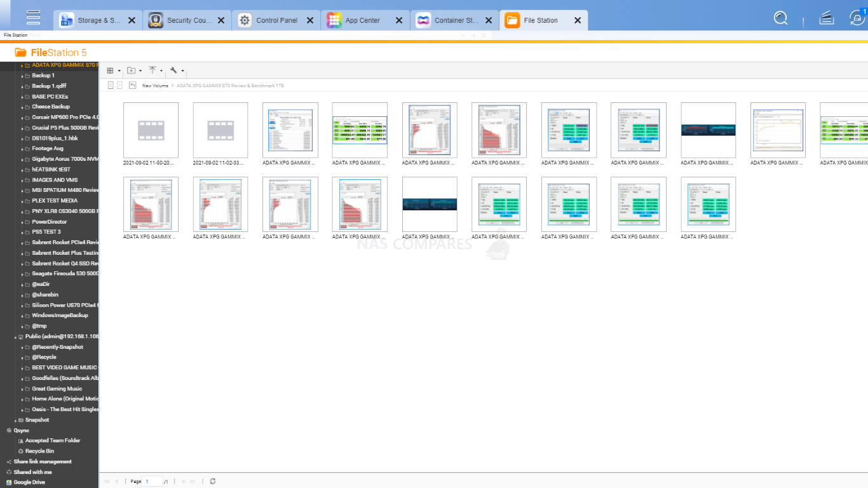Collapse the Public share tree arrow
The width and height of the screenshot is (868, 488).
(15, 337)
